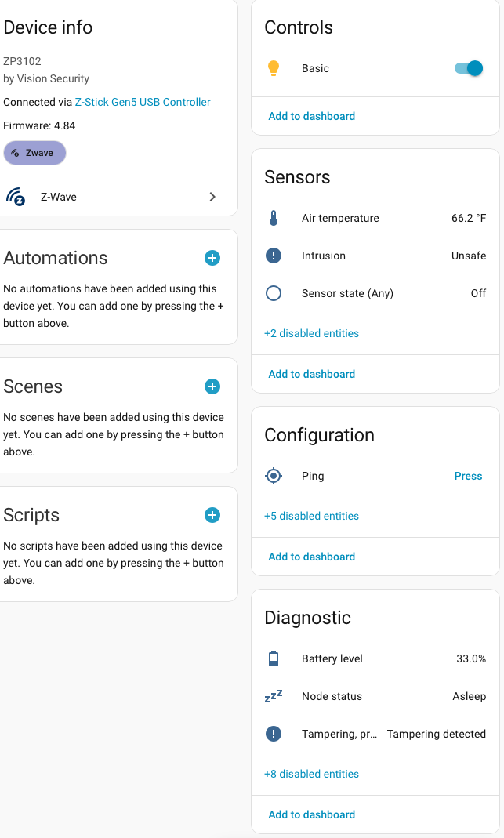Click the Intrusion alert icon
The image size is (504, 838).
click(x=274, y=256)
